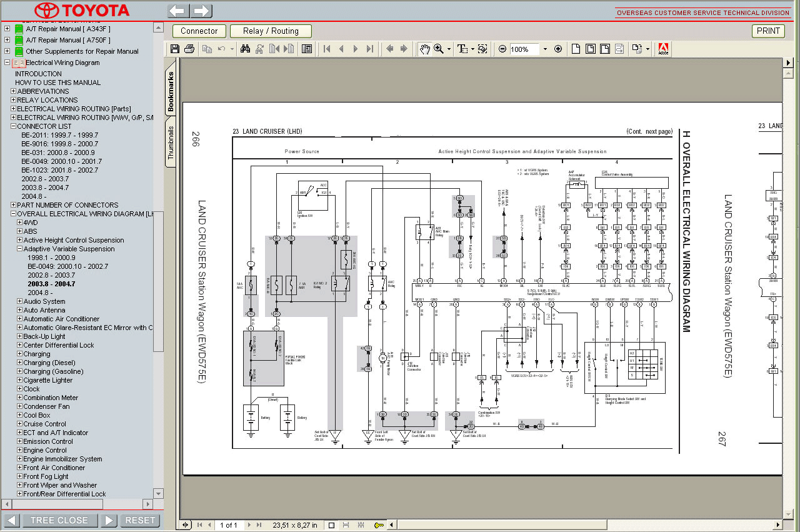This screenshot has width=800, height=532.
Task: Collapse the Adaptive Variable Suspension node
Action: [19, 249]
